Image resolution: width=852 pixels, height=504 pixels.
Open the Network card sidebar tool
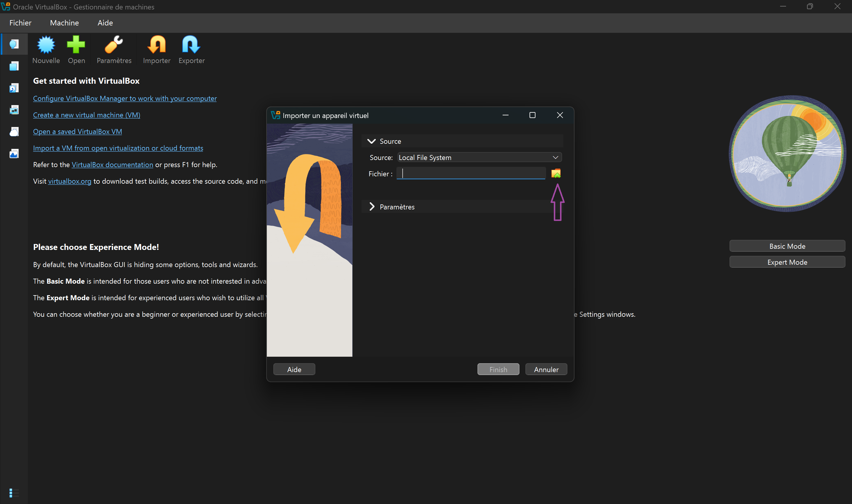(14, 110)
